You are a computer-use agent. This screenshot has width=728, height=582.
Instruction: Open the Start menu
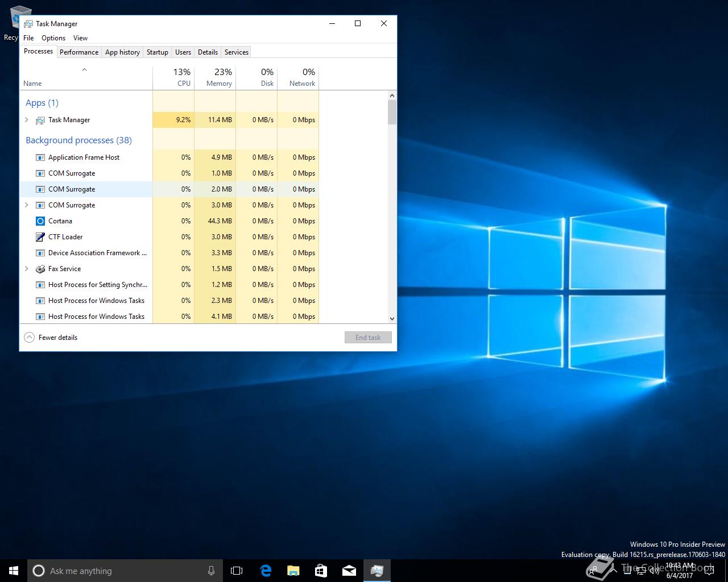14,571
